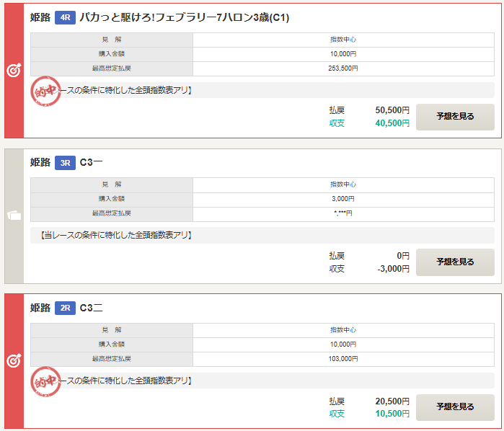The image size is (504, 431).
Task: Click the 253,500円 maximum payout value
Action: pos(343,68)
